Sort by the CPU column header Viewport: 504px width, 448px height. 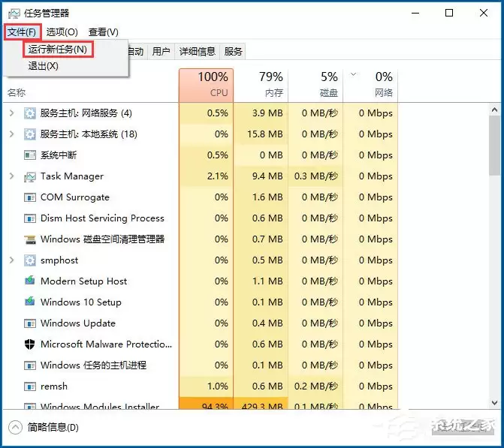point(206,85)
